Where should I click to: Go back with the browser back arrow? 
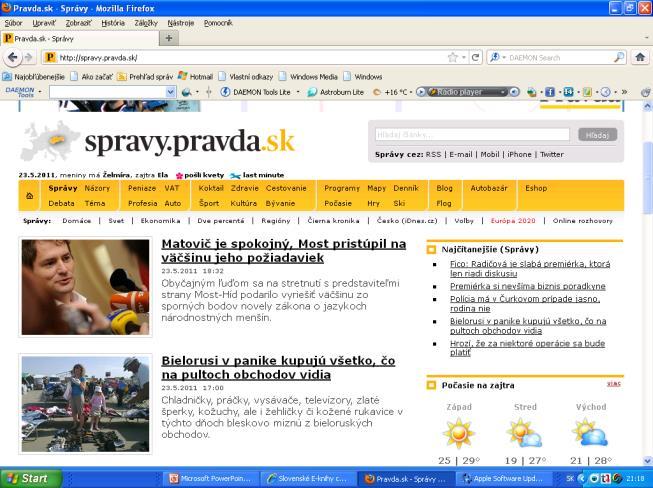click(x=12, y=57)
